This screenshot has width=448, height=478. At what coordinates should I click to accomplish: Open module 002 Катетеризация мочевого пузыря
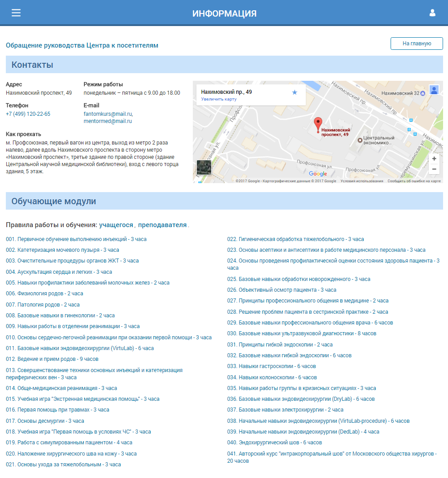coord(62,250)
